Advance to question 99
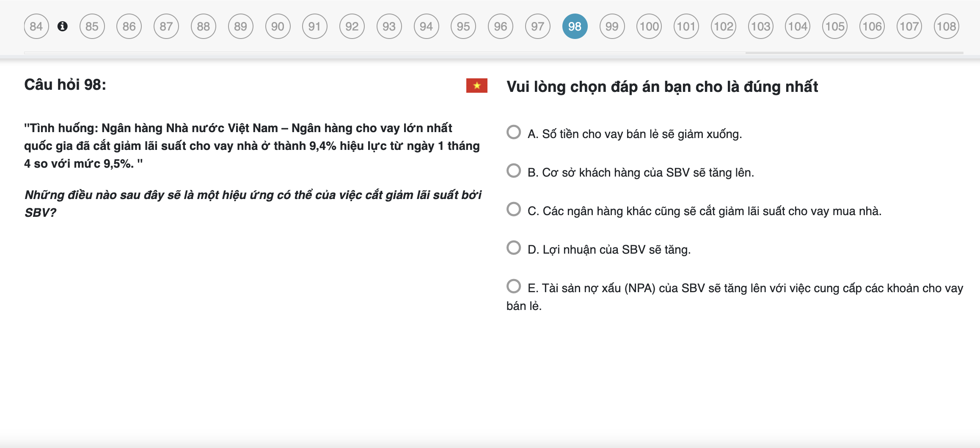The width and height of the screenshot is (980, 448). 612,26
